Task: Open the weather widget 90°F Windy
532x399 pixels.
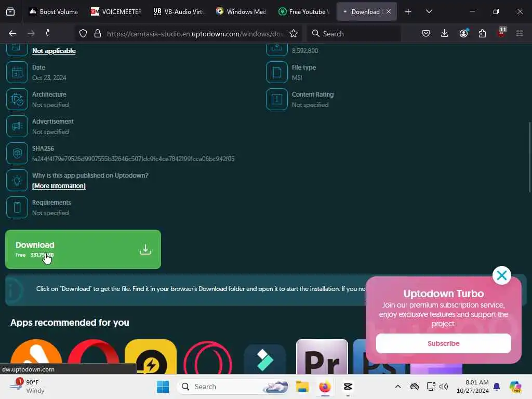Action: click(x=27, y=387)
